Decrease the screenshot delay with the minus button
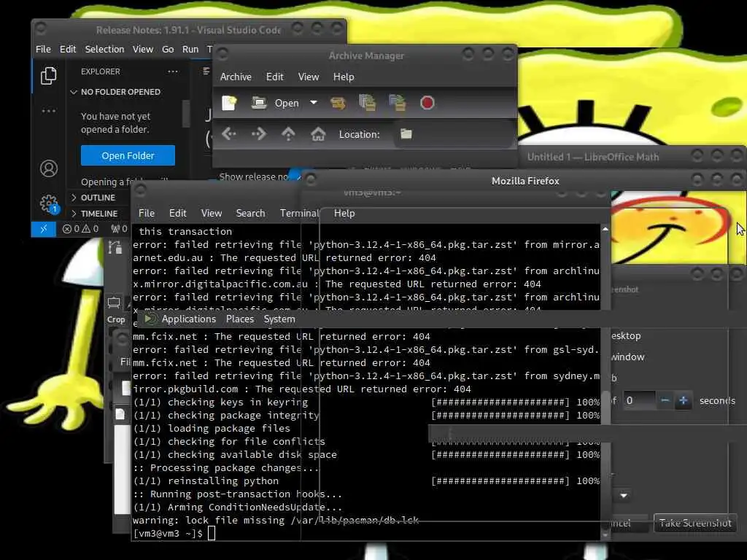Screen dimensions: 747x560 pos(665,400)
